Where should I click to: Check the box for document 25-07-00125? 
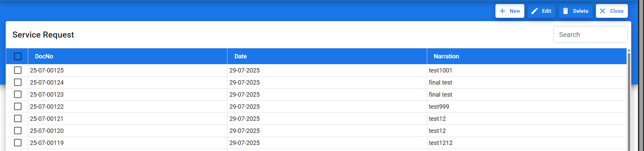pos(18,70)
